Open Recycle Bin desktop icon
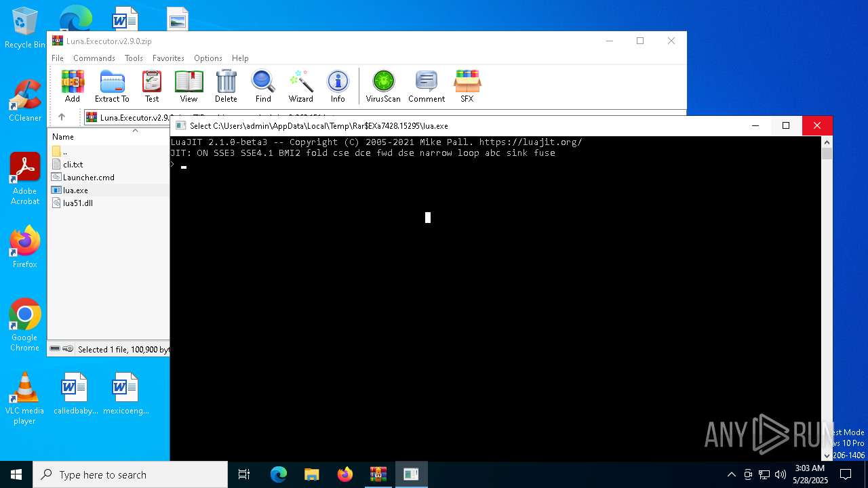Screen dimensions: 868x488 [24, 28]
